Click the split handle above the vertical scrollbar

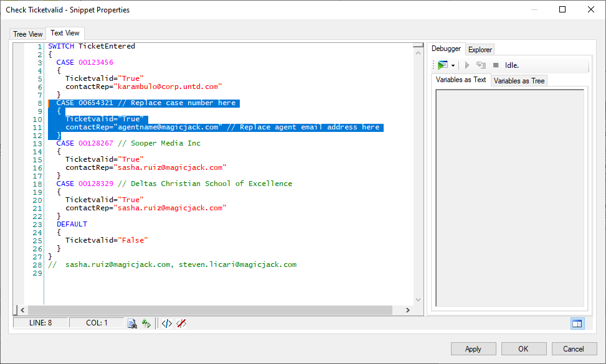[418, 45]
